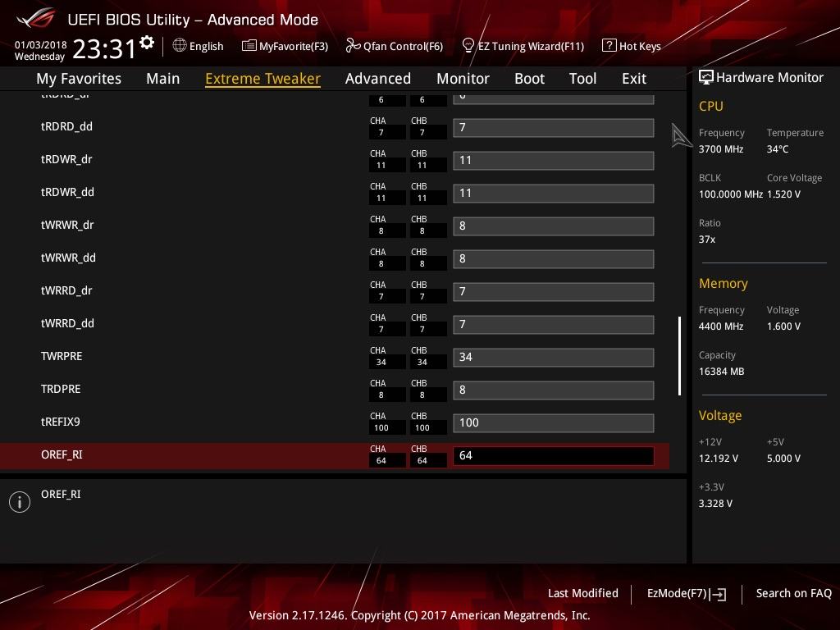Switch to the Main tab
The width and height of the screenshot is (840, 630).
point(163,79)
